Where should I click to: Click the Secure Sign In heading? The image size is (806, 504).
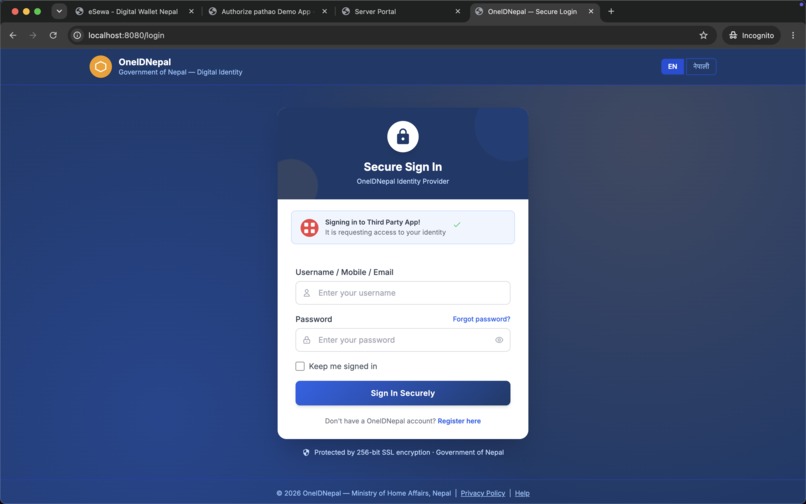403,167
